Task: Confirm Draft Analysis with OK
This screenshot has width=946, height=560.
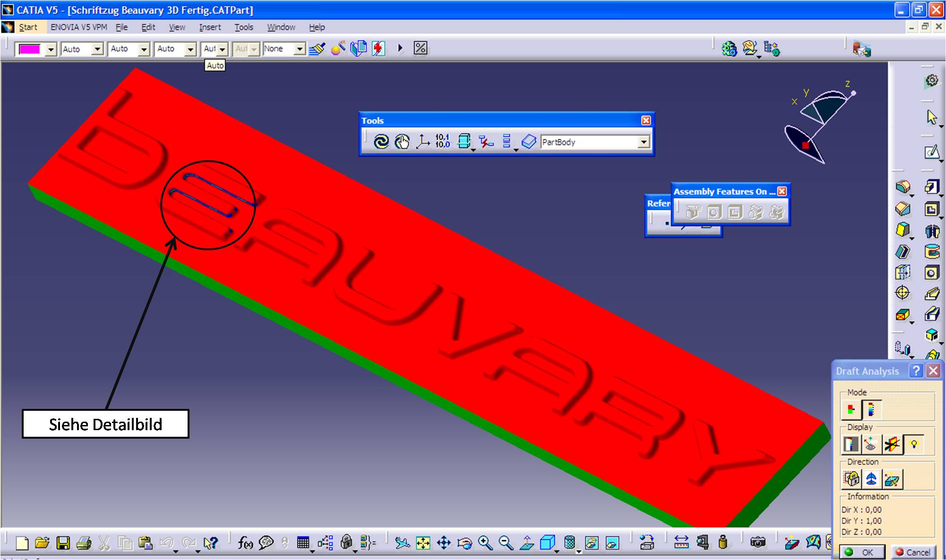Action: pos(862,552)
